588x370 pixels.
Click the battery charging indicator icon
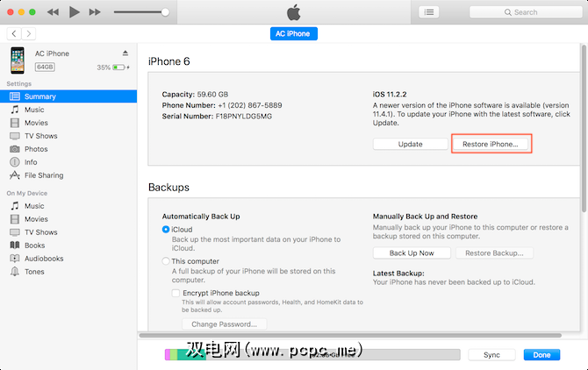[121, 68]
